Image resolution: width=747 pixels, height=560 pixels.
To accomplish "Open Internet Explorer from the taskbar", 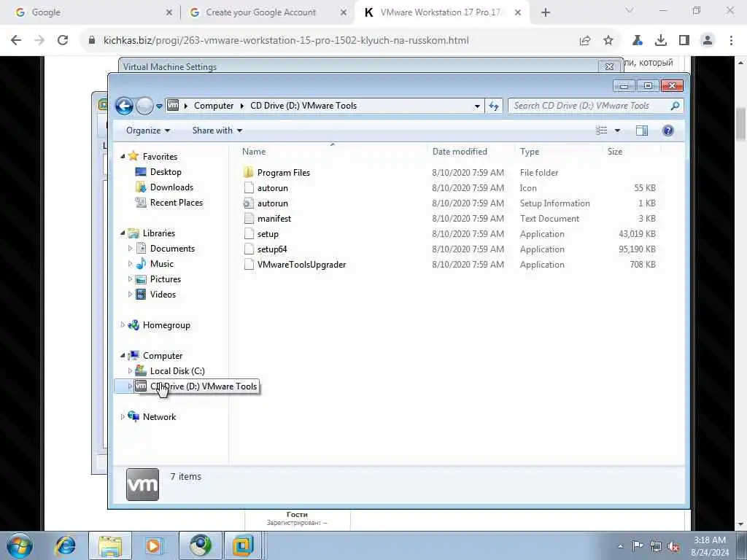I will click(65, 545).
